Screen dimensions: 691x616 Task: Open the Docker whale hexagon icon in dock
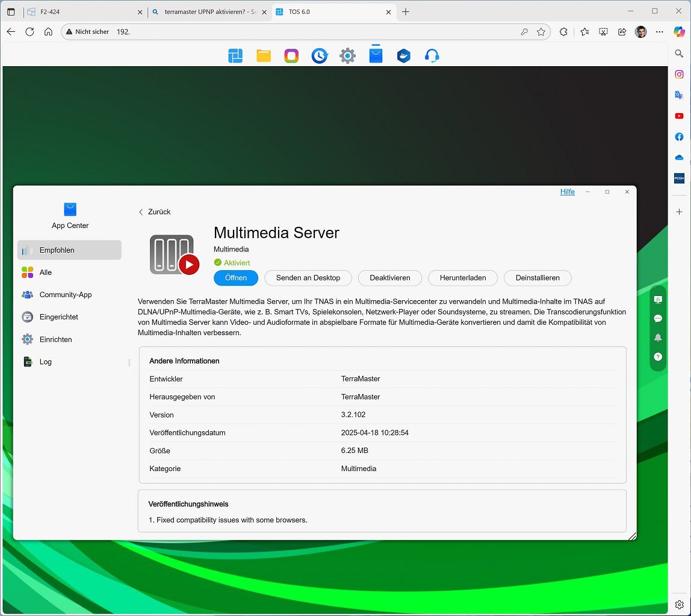click(404, 56)
